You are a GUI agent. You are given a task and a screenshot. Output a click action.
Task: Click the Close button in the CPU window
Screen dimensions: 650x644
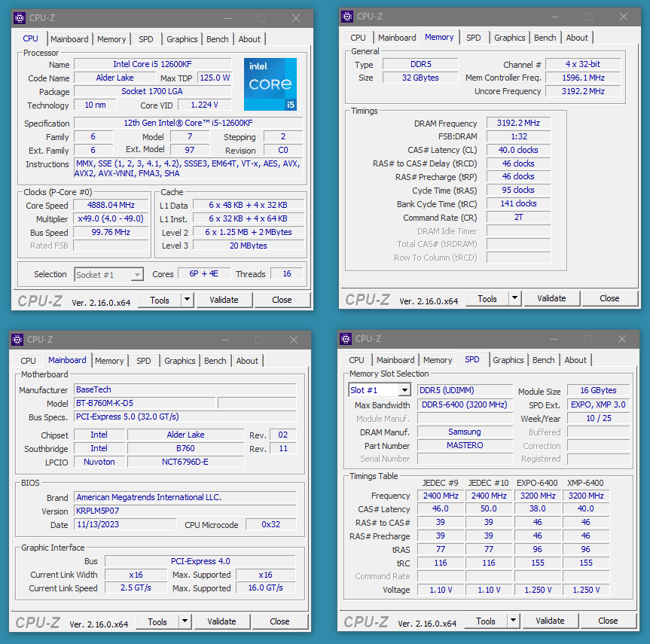pyautogui.click(x=282, y=300)
